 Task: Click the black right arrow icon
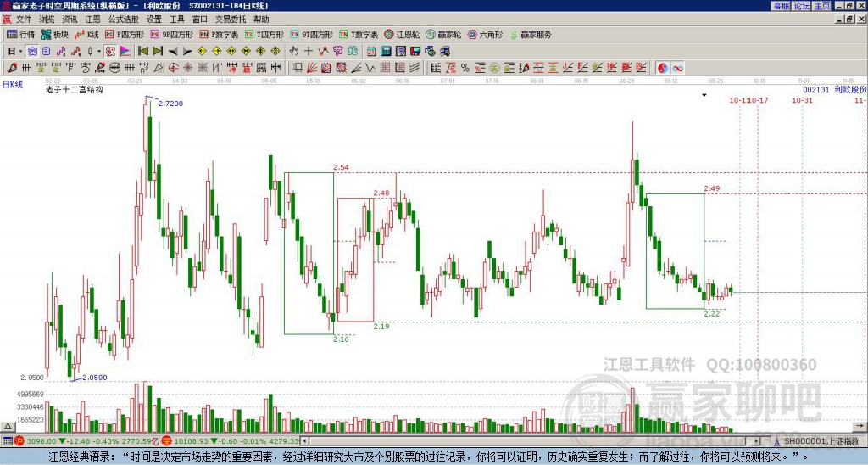click(187, 52)
